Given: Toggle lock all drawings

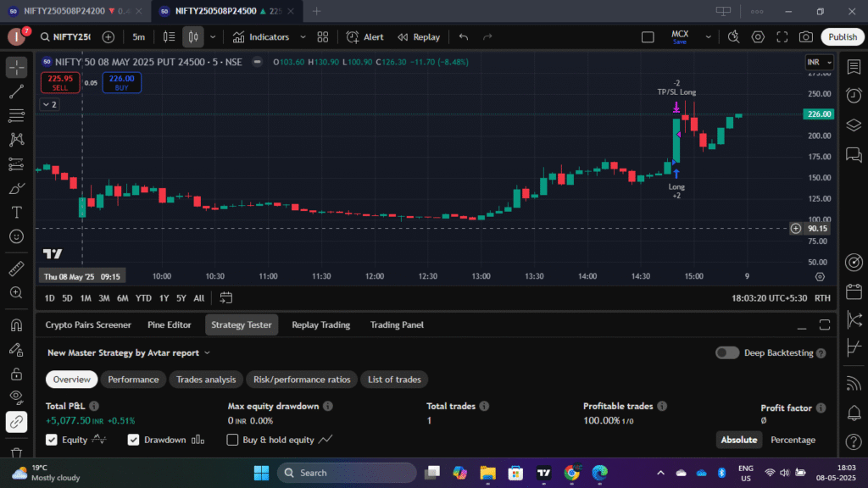Looking at the screenshot, I should [17, 374].
